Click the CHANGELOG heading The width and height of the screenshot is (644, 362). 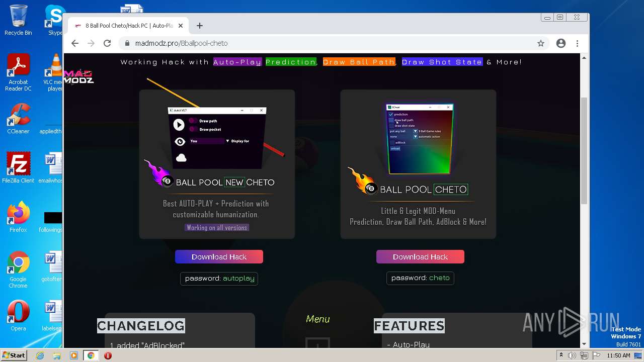[x=141, y=326]
